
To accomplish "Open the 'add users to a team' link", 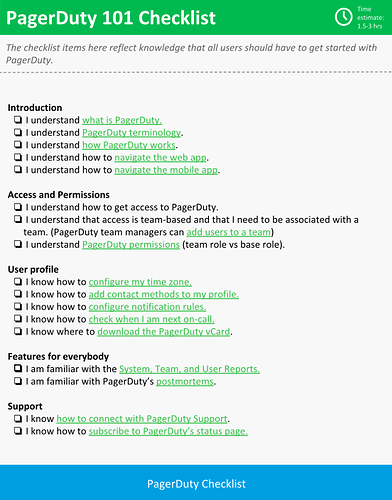I will (x=229, y=232).
